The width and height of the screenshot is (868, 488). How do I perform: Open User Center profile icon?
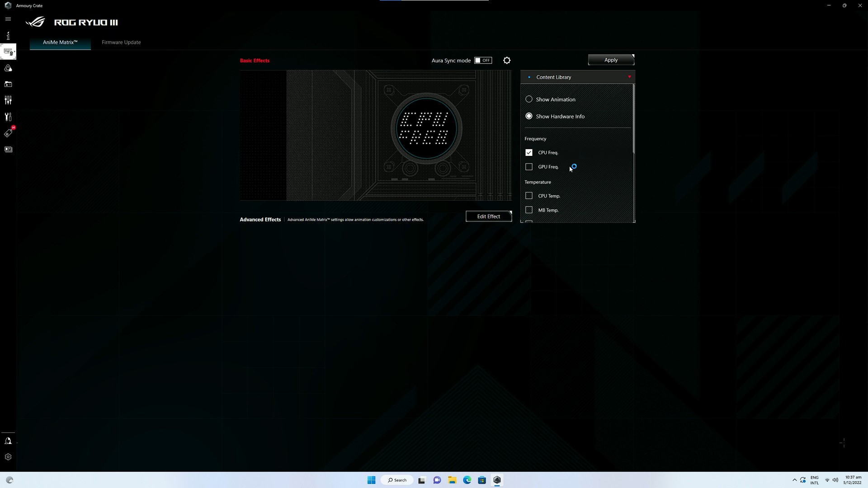8,441
